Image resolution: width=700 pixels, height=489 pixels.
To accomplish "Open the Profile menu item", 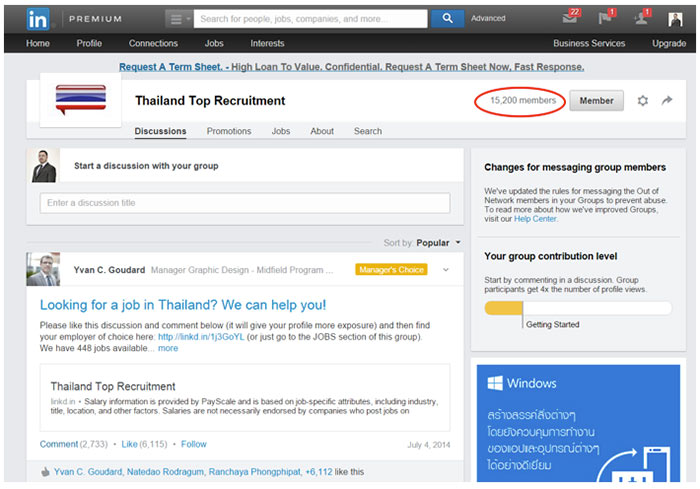I will (x=89, y=43).
